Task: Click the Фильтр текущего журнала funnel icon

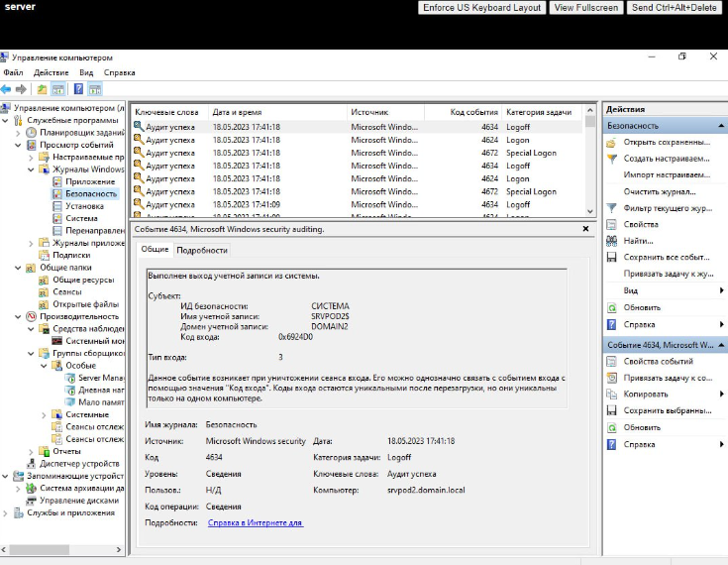Action: pyautogui.click(x=612, y=208)
